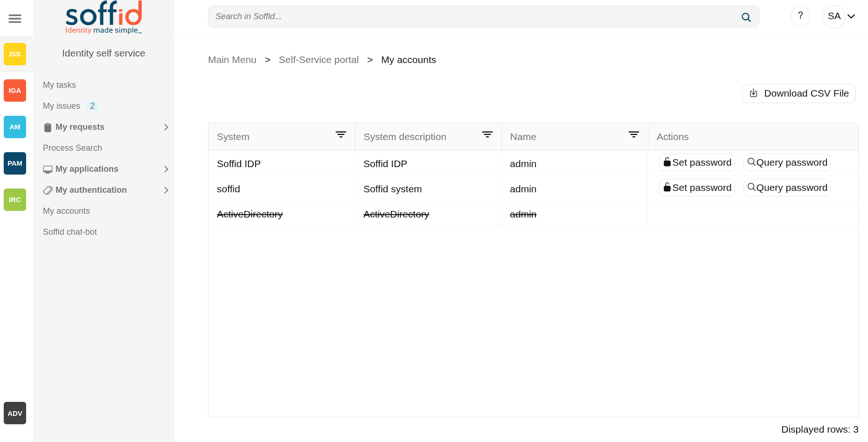Set password for Soffid IDP account
The width and height of the screenshot is (868, 442).
click(697, 162)
